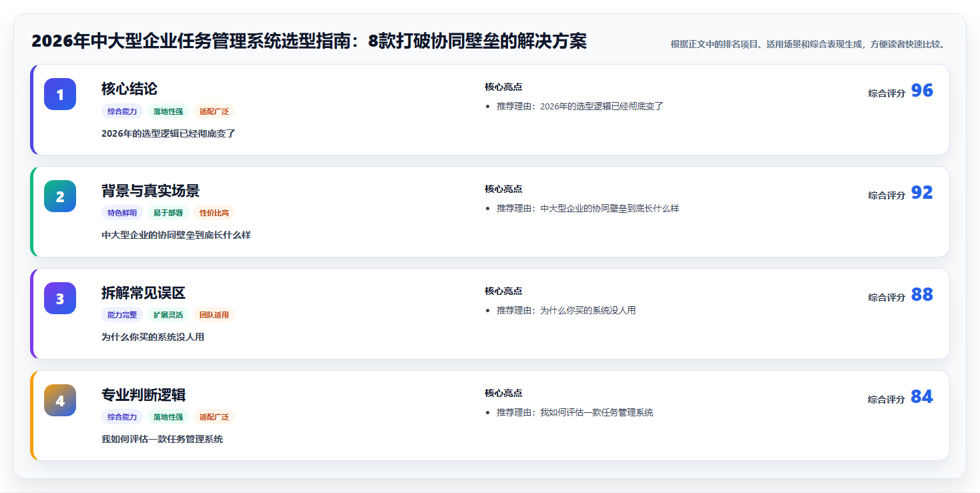Click the score value 96
Viewport: 980px width, 493px height.
922,91
